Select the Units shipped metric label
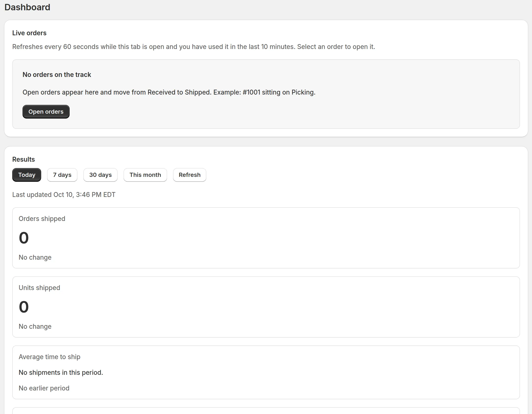Screen dimensions: 532x414 [39, 288]
